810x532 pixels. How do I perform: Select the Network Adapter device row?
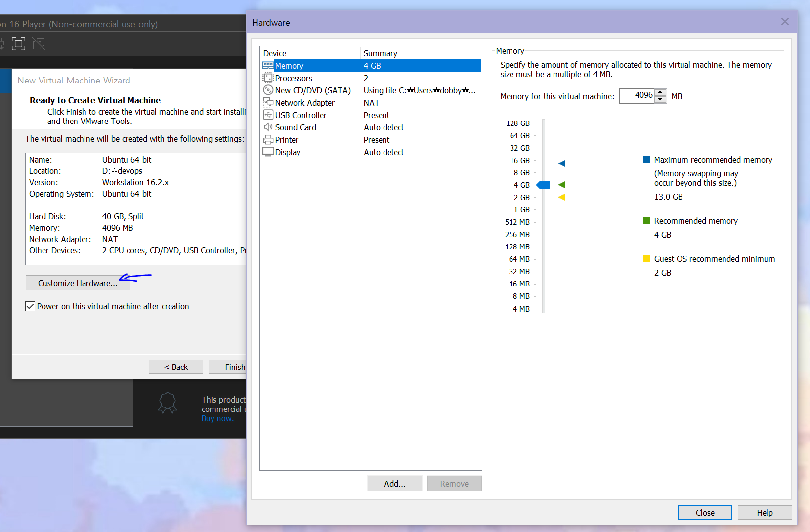coord(371,103)
